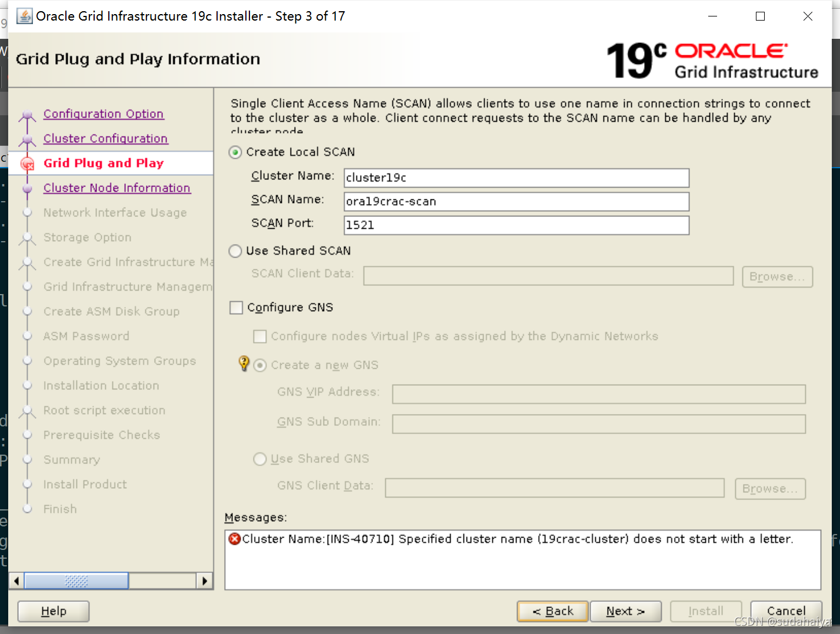Click Browse next to GNS Client Data
The width and height of the screenshot is (840, 634).
[770, 489]
